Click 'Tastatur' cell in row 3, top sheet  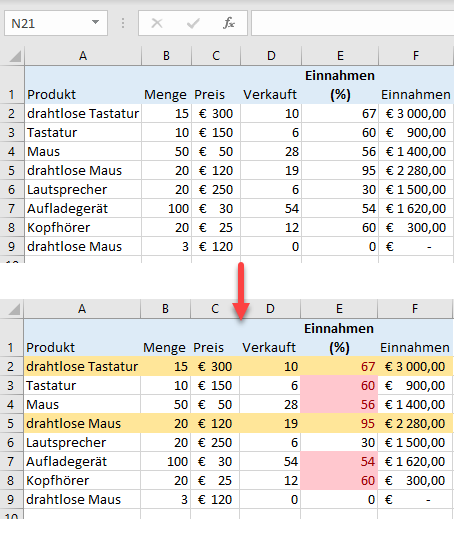[x=83, y=132]
